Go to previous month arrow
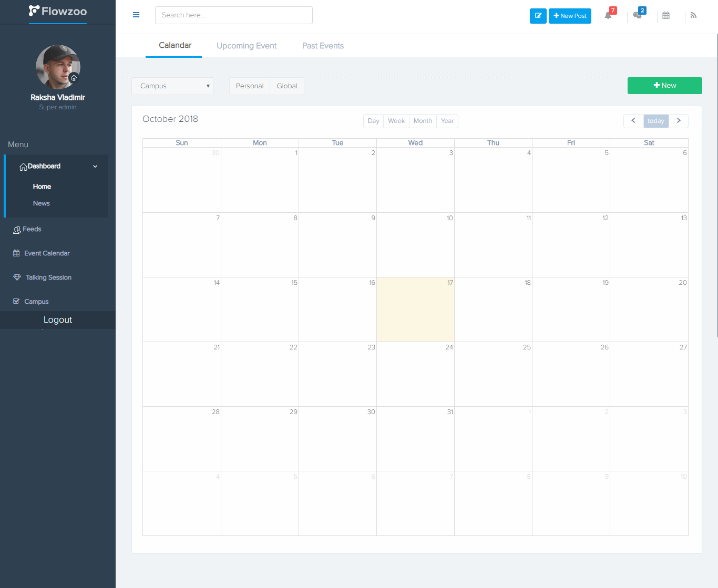Screen dimensions: 718x588 (633, 121)
